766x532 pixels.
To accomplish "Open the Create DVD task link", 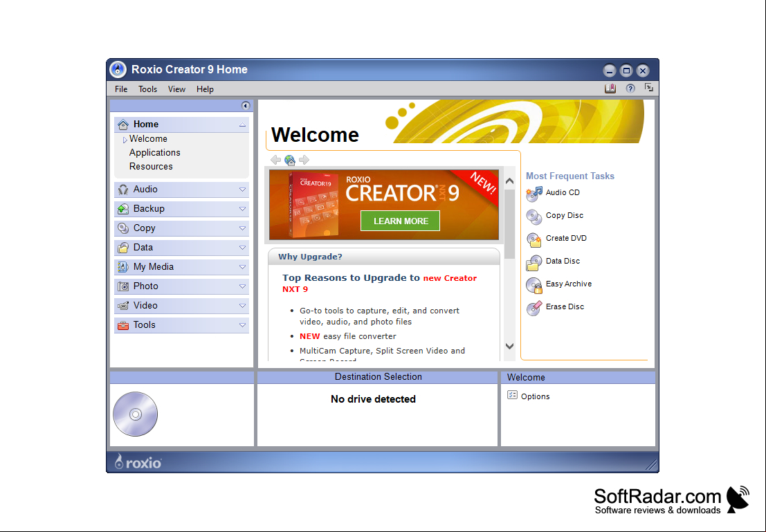I will [566, 238].
